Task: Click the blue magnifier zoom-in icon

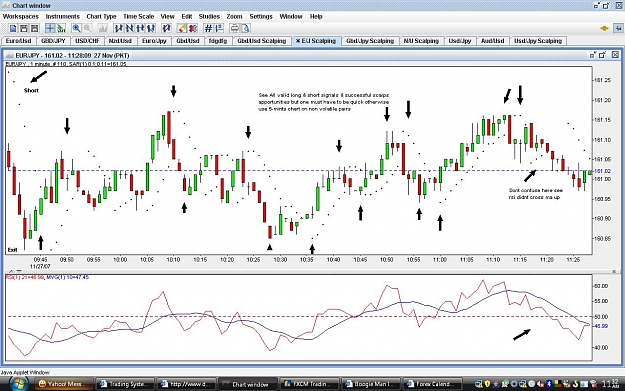Action: click(x=76, y=28)
